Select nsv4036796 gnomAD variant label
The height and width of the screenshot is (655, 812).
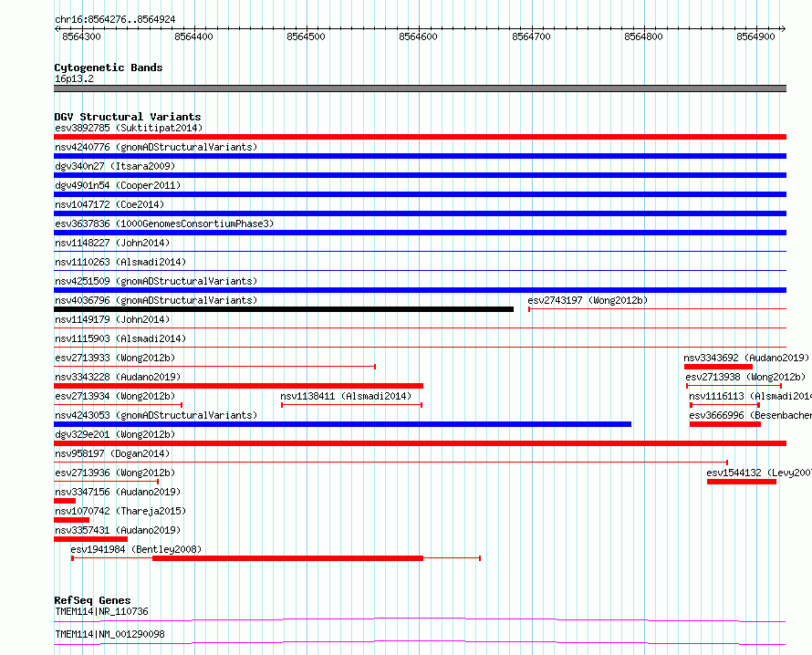pyautogui.click(x=156, y=300)
